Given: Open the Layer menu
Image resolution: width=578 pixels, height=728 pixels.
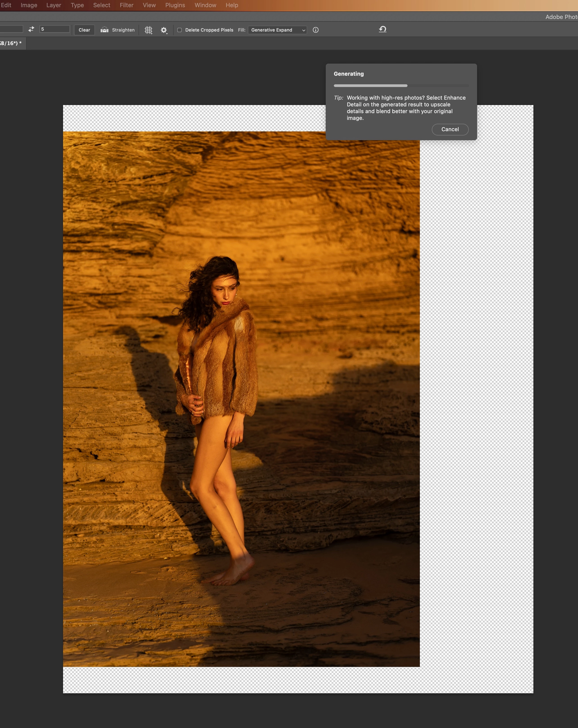Looking at the screenshot, I should (x=54, y=5).
